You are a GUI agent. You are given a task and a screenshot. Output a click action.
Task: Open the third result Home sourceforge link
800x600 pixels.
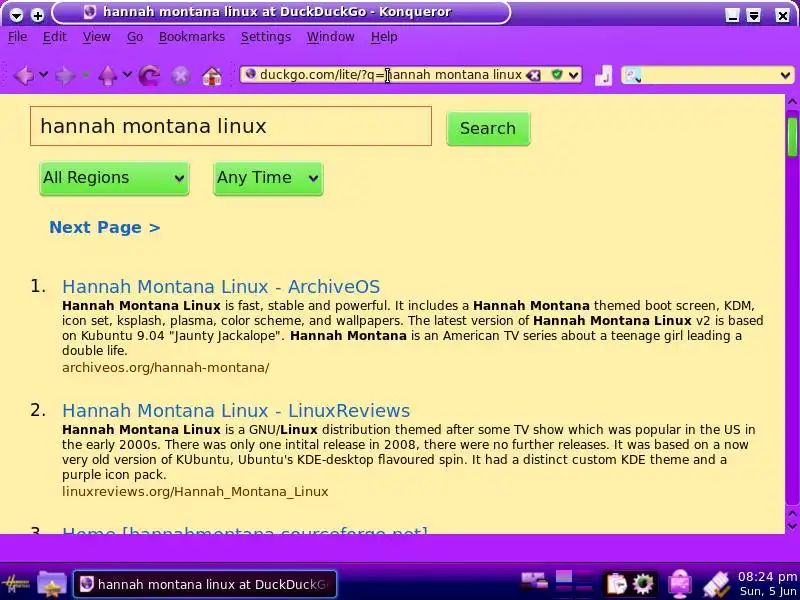tap(245, 531)
